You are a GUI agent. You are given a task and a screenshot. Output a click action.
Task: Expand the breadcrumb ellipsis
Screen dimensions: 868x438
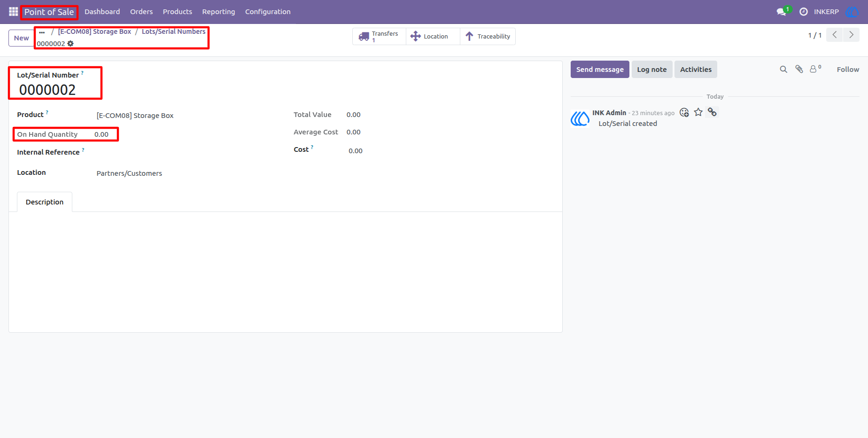coord(42,32)
